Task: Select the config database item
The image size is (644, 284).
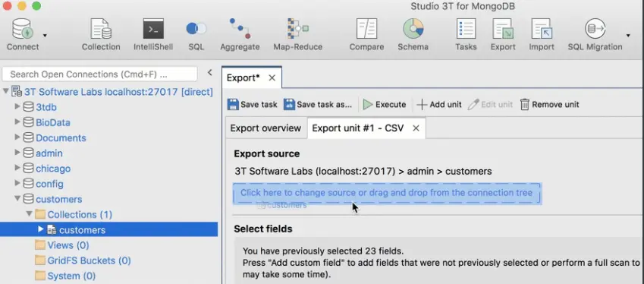Action: tap(49, 184)
